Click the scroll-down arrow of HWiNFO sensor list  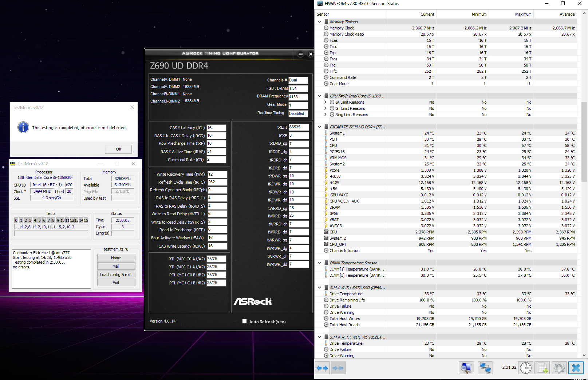(x=584, y=355)
